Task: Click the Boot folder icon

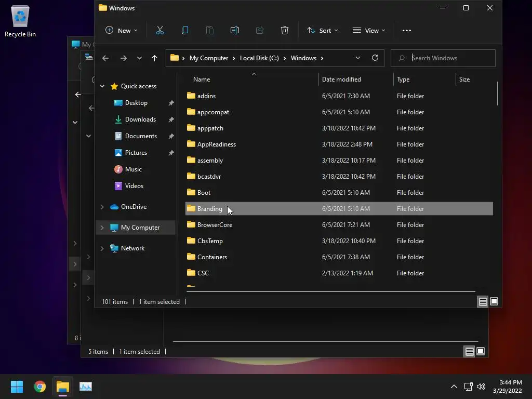Action: (x=191, y=192)
